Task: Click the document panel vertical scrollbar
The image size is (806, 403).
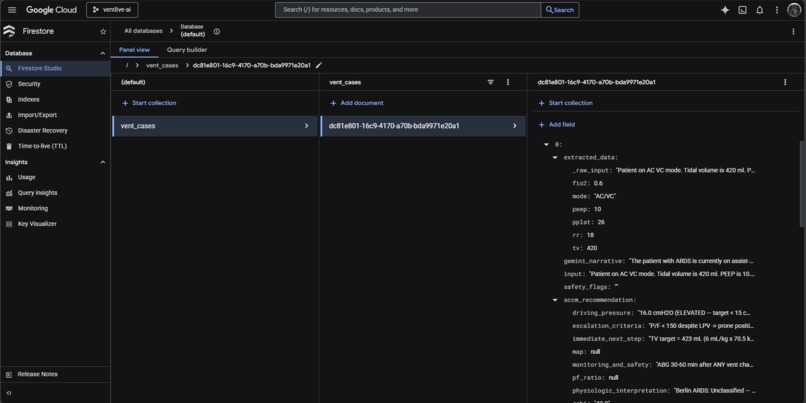Action: (x=802, y=183)
